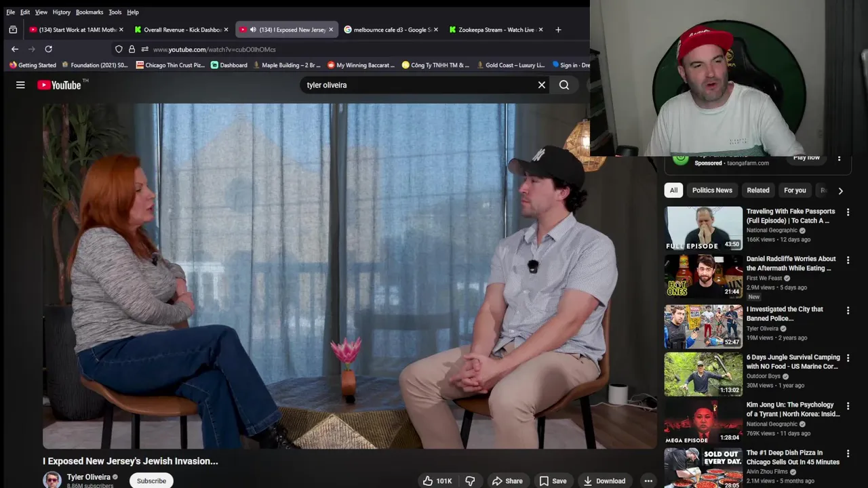View site security padlock info
This screenshot has width=868, height=488.
tap(132, 49)
